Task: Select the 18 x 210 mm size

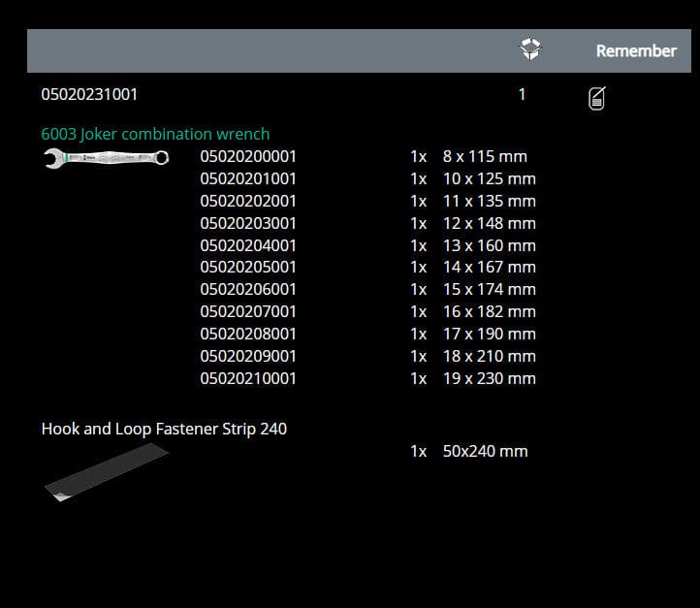Action: point(489,356)
